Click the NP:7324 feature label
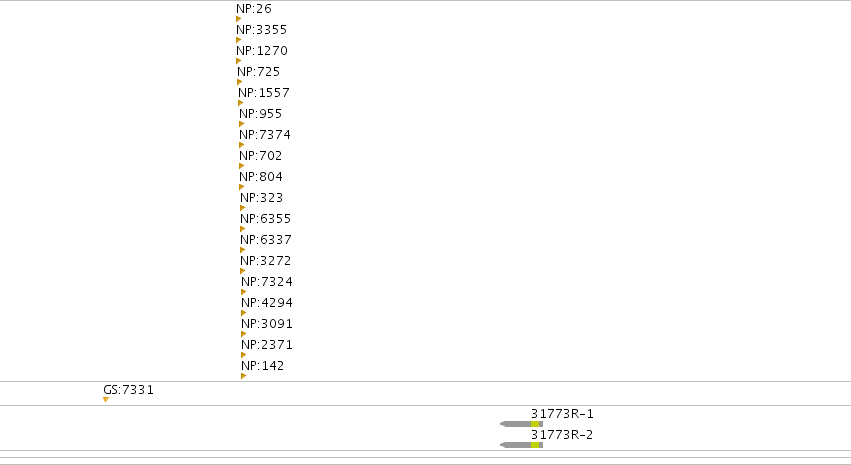This screenshot has width=851, height=465. [267, 282]
